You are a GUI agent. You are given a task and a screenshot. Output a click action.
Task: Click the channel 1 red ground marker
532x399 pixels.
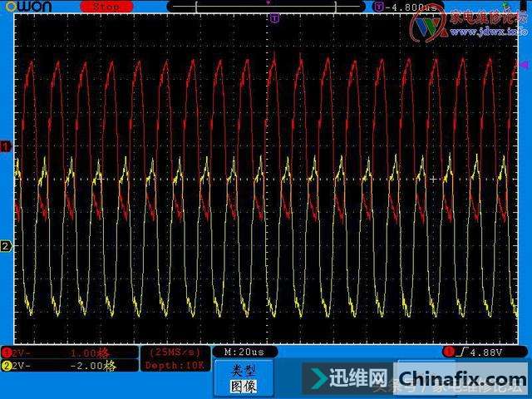pos(6,147)
